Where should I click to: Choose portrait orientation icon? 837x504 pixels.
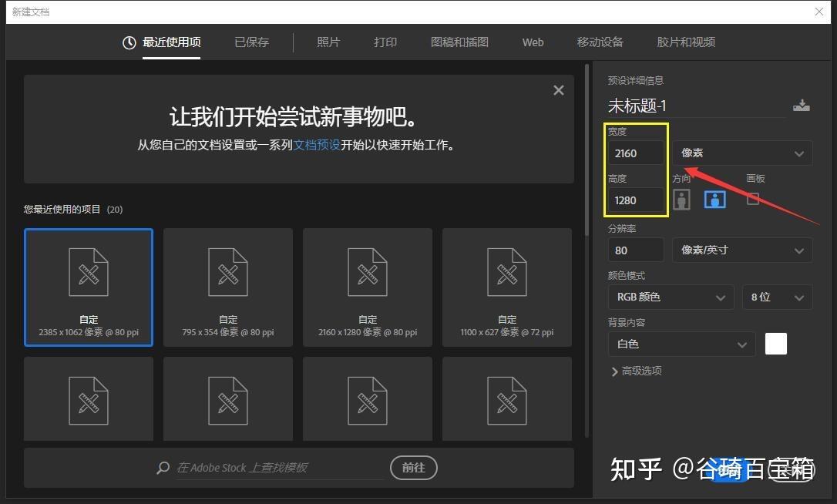click(x=681, y=200)
